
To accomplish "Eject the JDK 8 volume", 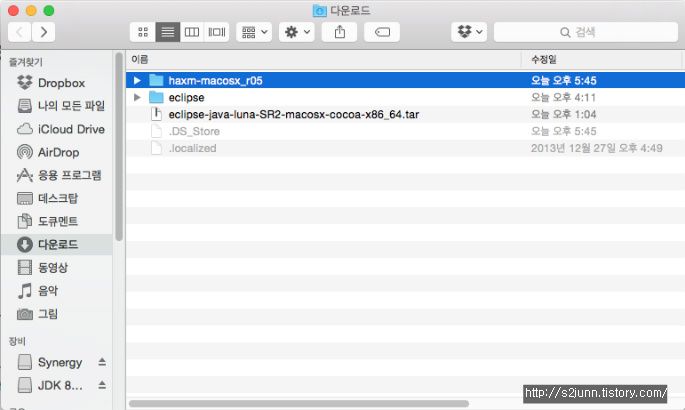I will (x=102, y=385).
